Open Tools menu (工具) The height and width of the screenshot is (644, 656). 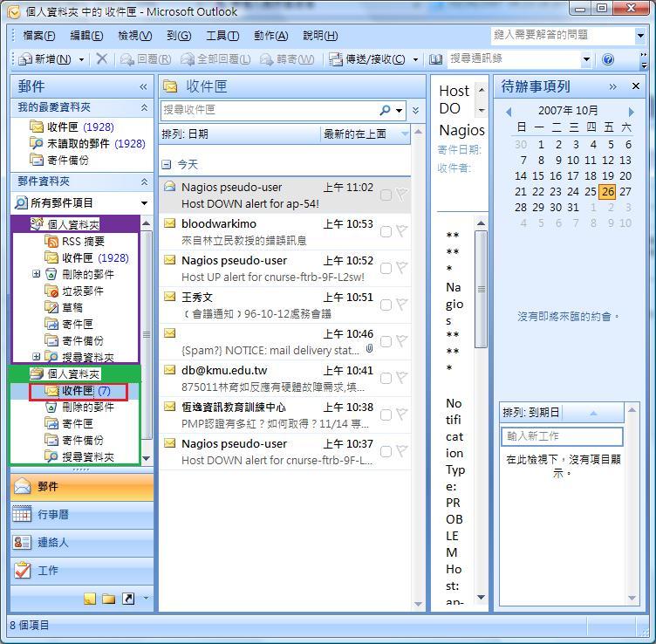coord(222,36)
